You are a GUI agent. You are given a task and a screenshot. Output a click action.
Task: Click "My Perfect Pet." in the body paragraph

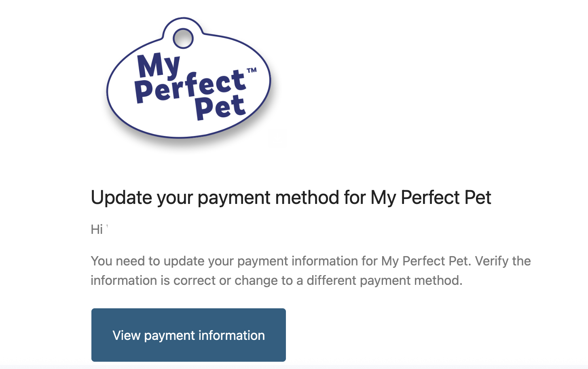(x=426, y=261)
